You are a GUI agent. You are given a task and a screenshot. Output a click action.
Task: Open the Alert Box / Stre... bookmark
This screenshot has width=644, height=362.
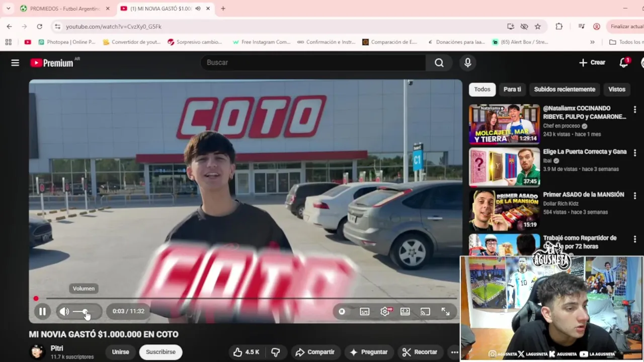520,42
